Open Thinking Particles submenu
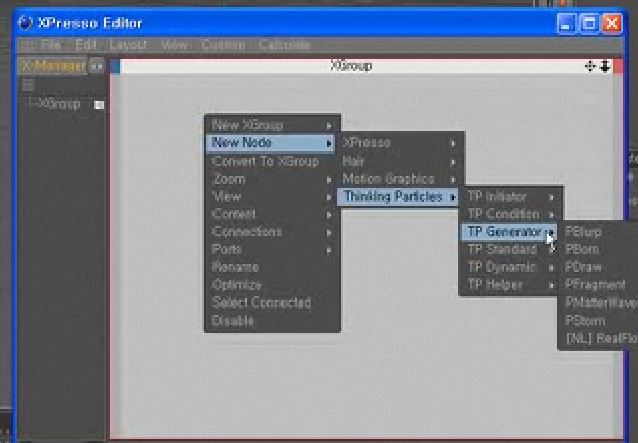The image size is (638, 443). tap(399, 197)
